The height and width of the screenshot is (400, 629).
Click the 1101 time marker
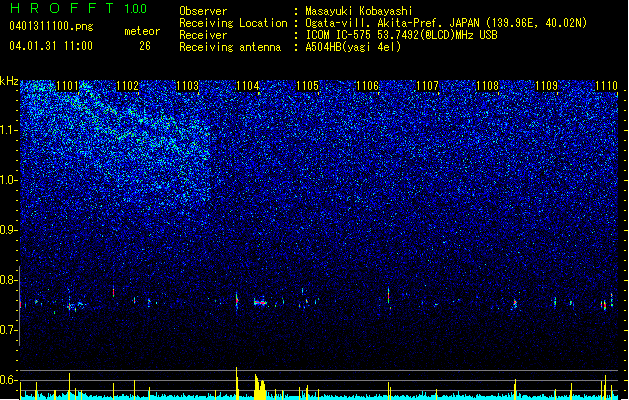click(67, 86)
